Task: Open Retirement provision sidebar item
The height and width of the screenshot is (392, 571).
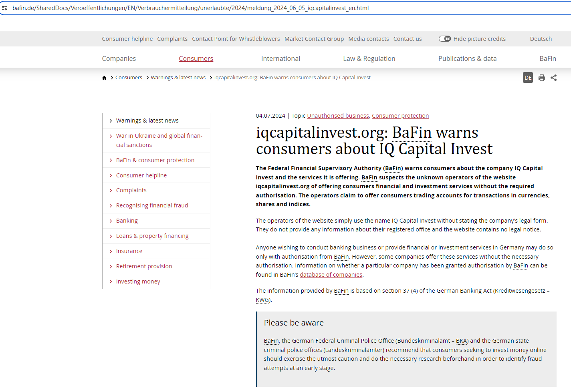Action: click(x=144, y=266)
